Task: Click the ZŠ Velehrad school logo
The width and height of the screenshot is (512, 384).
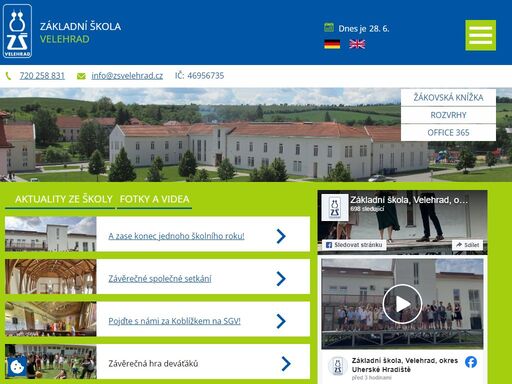Action: [17, 31]
